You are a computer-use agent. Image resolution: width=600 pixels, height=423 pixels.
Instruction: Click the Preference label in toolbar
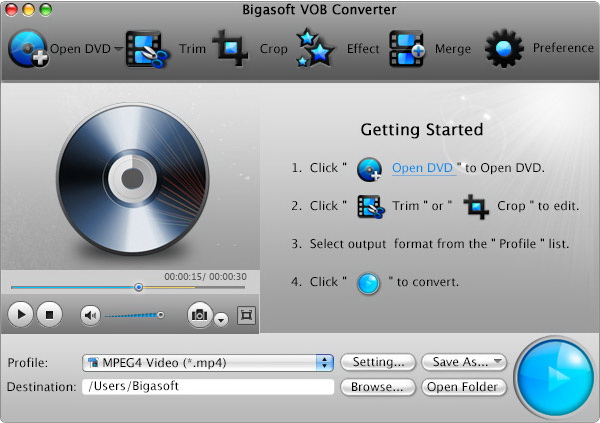click(x=563, y=48)
